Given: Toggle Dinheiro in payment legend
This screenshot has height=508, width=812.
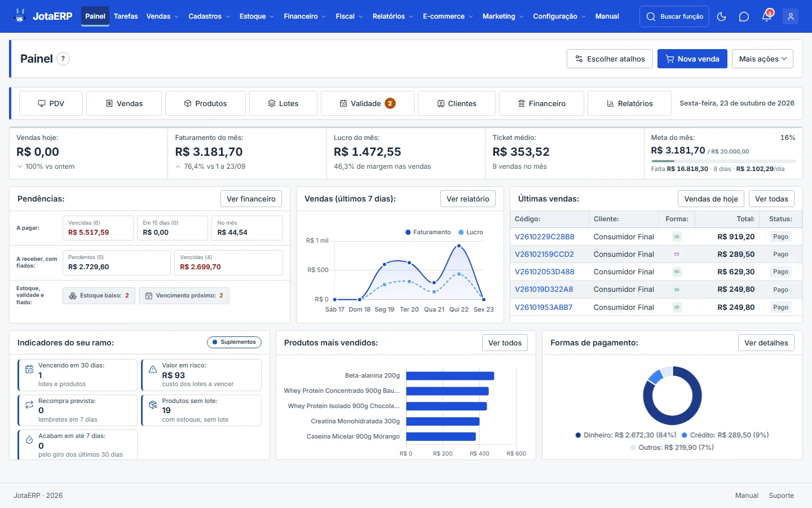Looking at the screenshot, I should click(625, 435).
